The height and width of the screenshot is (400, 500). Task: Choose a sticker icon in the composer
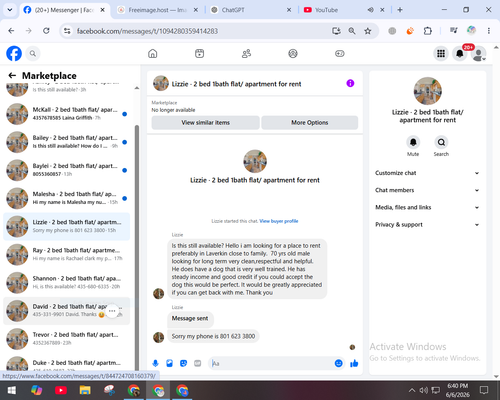(183, 363)
